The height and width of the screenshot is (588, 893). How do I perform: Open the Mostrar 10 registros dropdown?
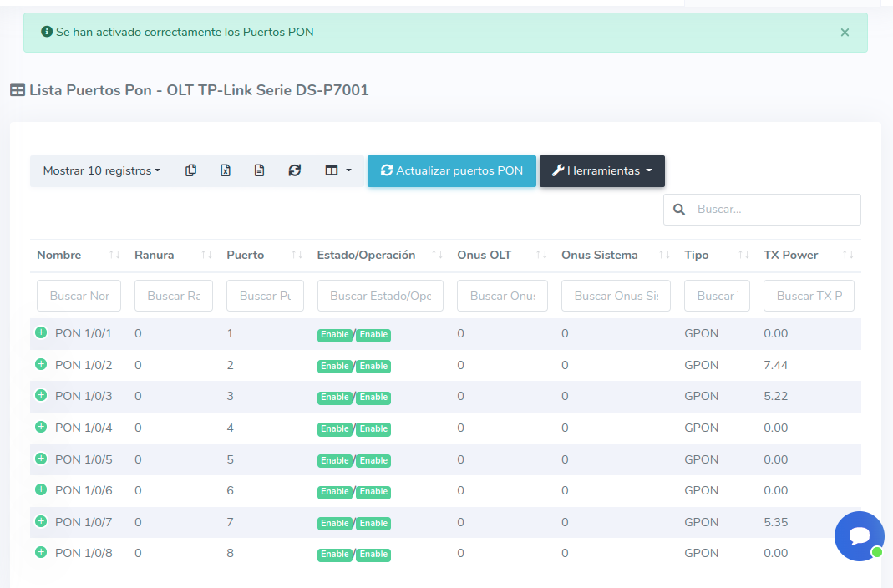[101, 170]
